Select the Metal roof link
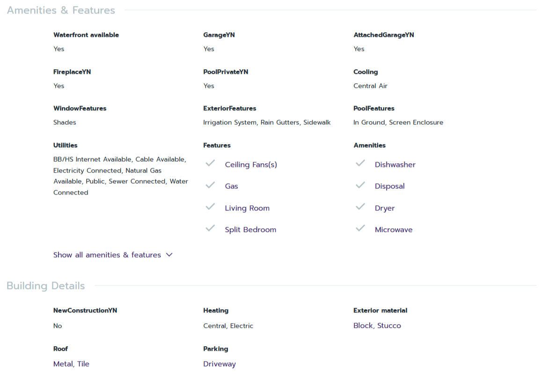The height and width of the screenshot is (392, 541). (x=63, y=364)
